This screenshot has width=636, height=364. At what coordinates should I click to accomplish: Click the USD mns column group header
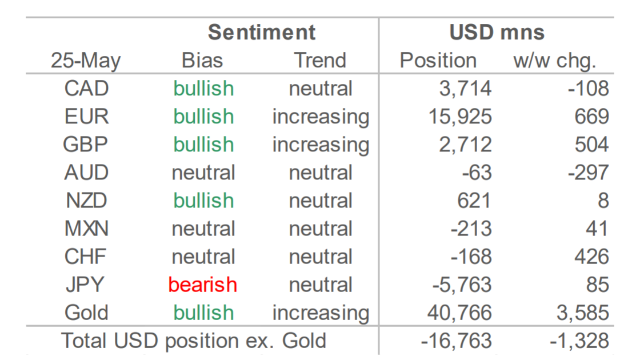click(497, 33)
